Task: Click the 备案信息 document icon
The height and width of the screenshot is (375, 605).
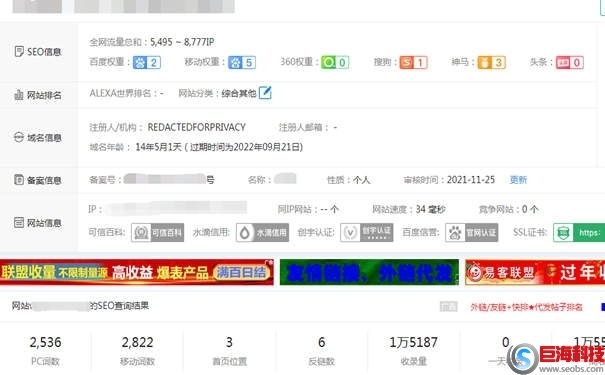Action: (19, 180)
